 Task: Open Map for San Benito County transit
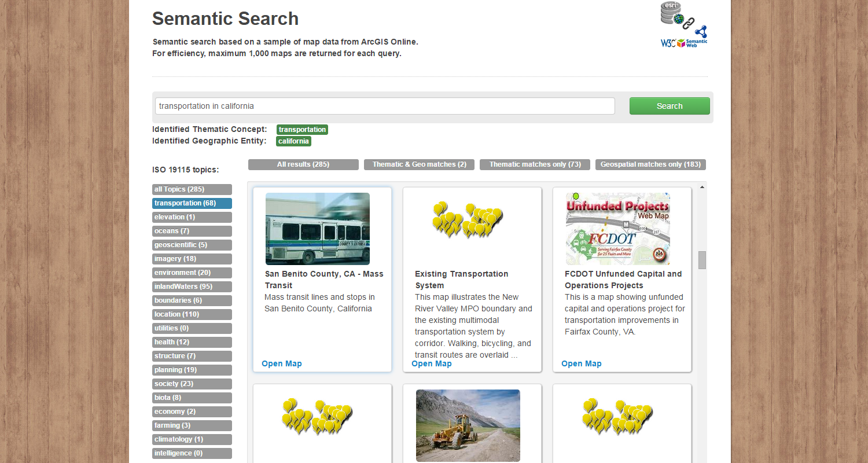[282, 363]
